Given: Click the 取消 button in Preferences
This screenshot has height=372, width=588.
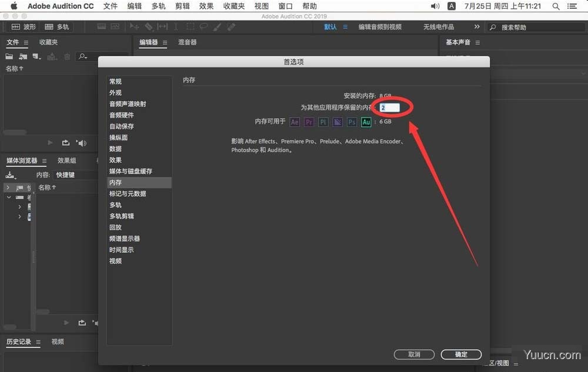Looking at the screenshot, I should [414, 354].
